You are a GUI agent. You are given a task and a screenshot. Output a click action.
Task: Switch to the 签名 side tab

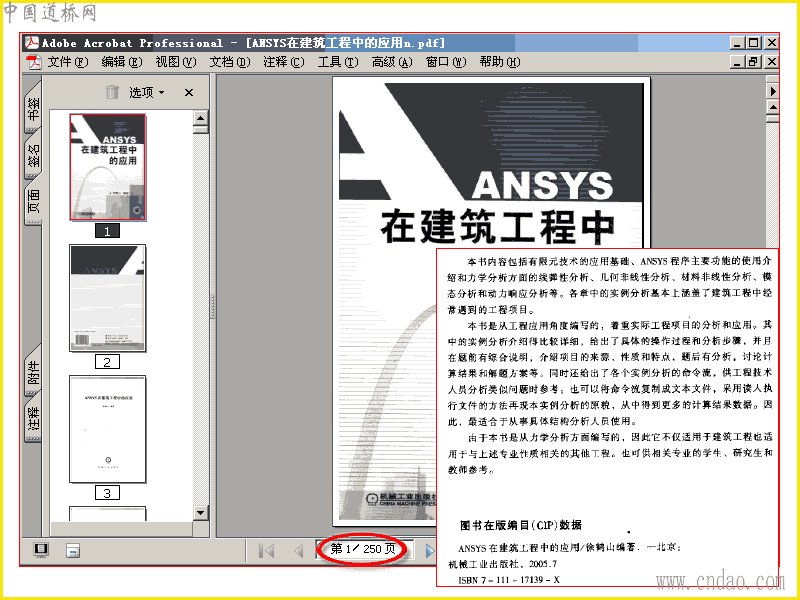[33, 155]
